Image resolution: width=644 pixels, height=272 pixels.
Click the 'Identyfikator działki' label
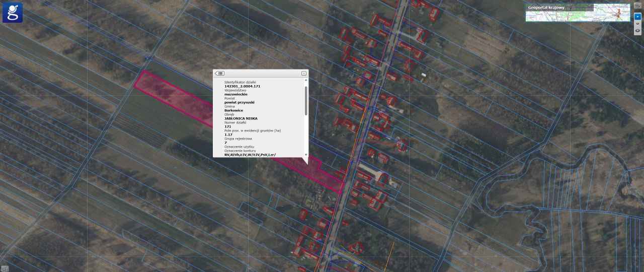tap(240, 82)
